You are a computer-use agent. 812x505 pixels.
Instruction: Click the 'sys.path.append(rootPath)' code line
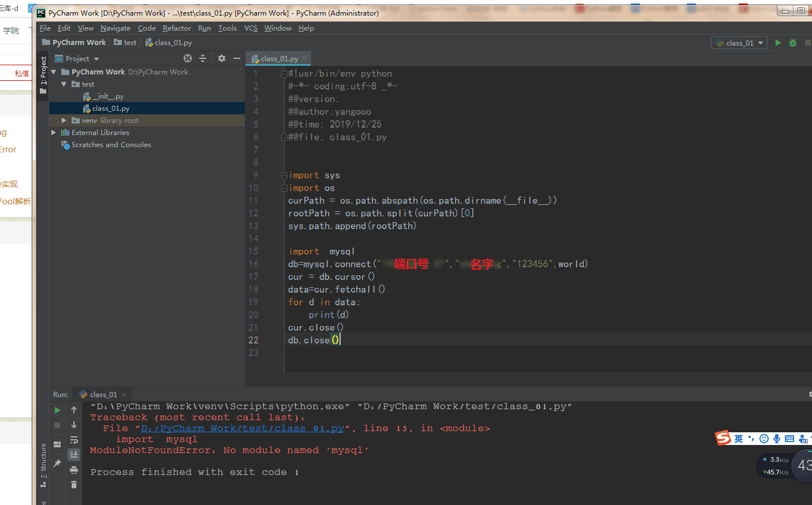pyautogui.click(x=352, y=226)
